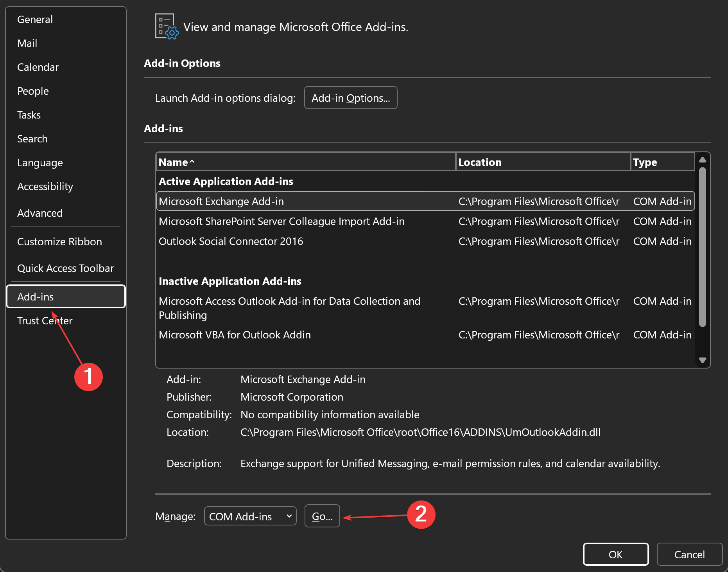Open the General options category
Viewport: 728px width, 572px height.
[x=66, y=20]
